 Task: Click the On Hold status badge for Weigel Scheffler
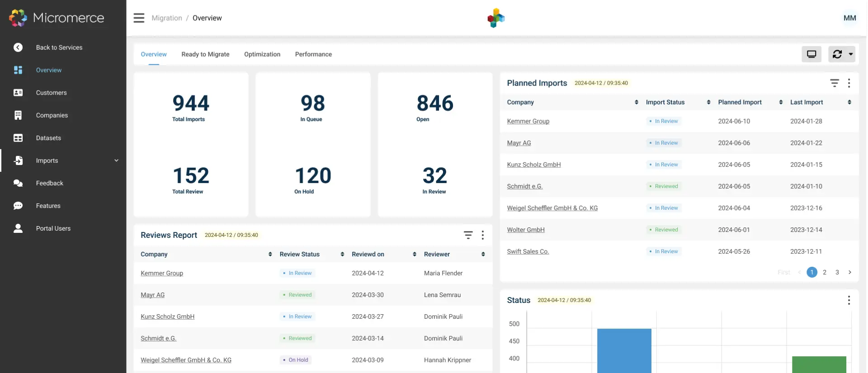[296, 360]
